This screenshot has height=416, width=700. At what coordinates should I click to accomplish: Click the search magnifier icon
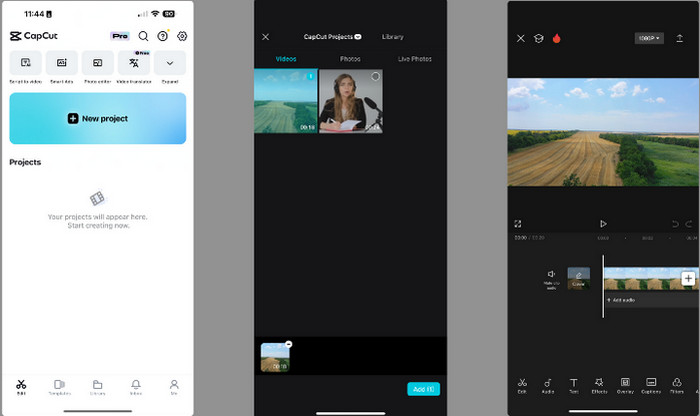coord(143,36)
